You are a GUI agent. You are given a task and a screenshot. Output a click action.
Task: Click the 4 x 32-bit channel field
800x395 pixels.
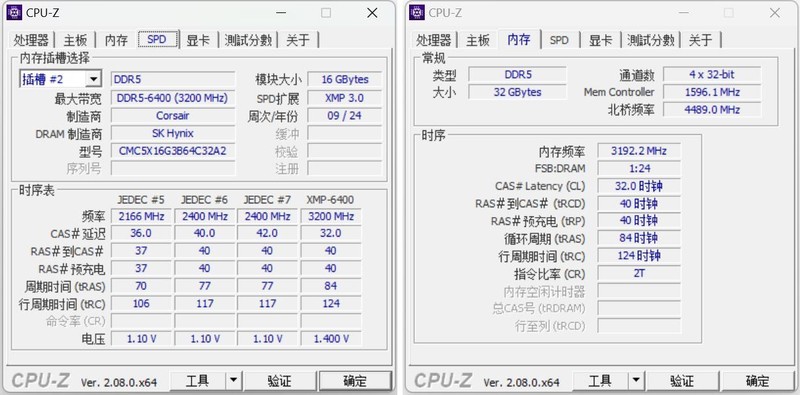coord(712,75)
